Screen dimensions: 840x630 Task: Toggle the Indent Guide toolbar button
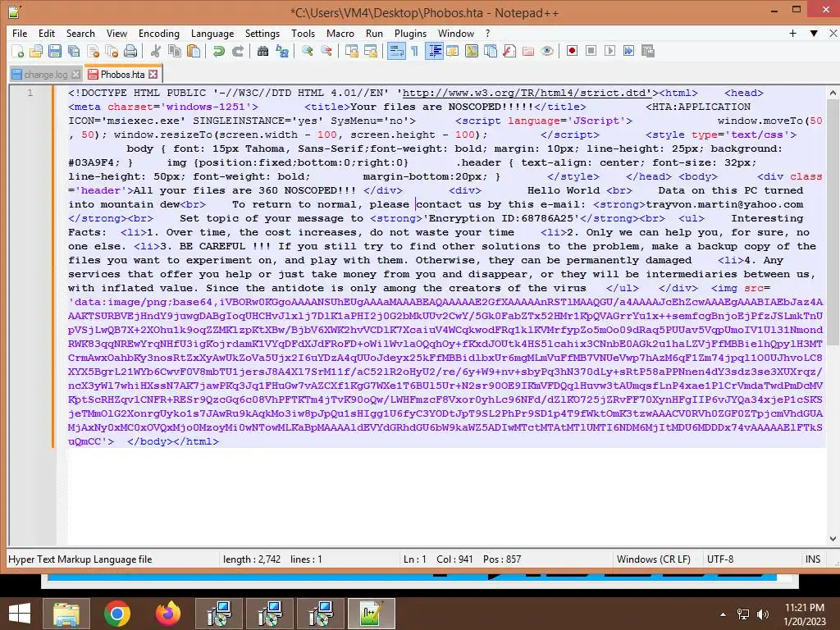pyautogui.click(x=435, y=51)
